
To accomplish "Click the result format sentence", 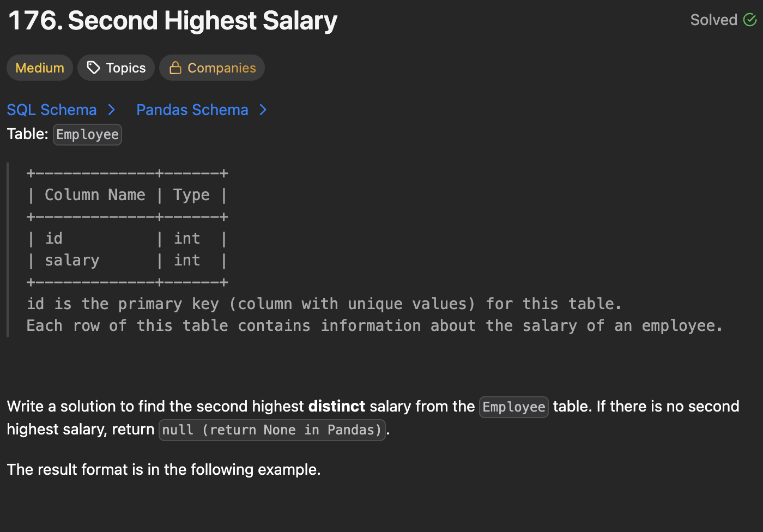I will tap(163, 470).
